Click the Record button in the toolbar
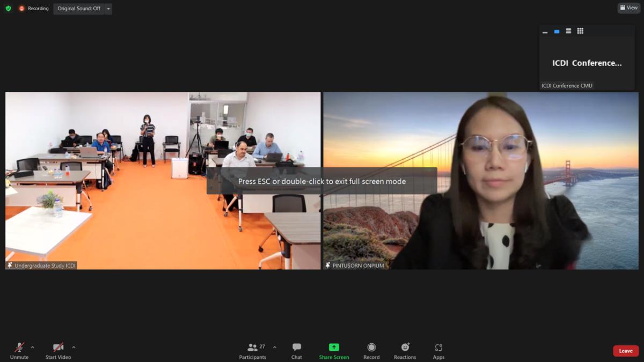 371,351
